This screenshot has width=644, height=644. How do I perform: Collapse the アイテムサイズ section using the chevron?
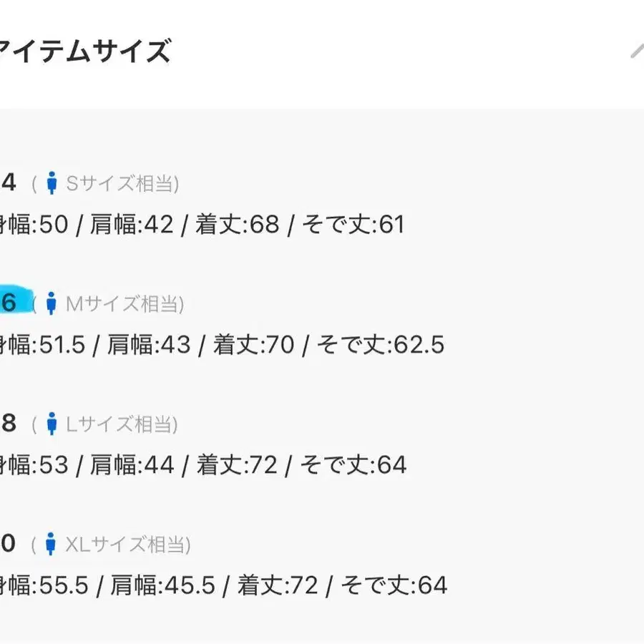[637, 52]
